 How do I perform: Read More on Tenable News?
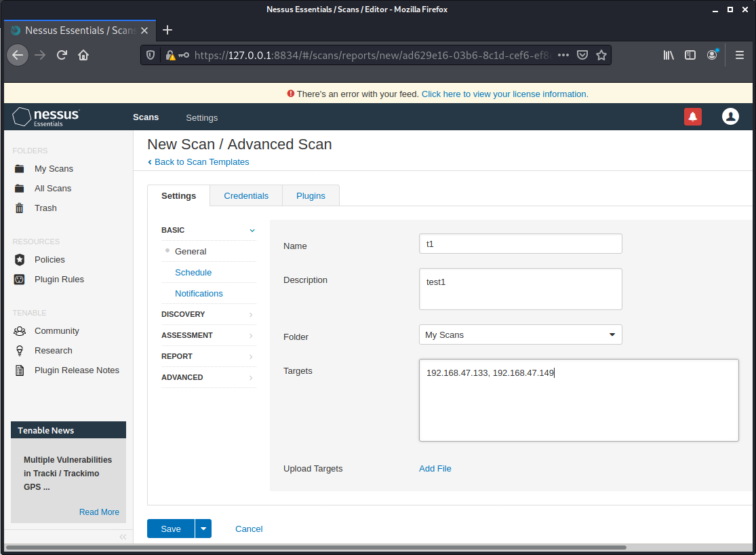[x=99, y=512]
